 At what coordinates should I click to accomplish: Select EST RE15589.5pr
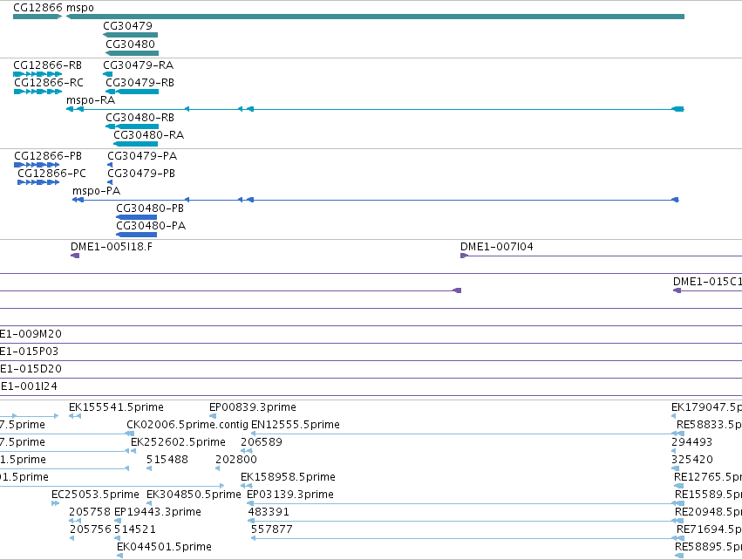pos(679,503)
